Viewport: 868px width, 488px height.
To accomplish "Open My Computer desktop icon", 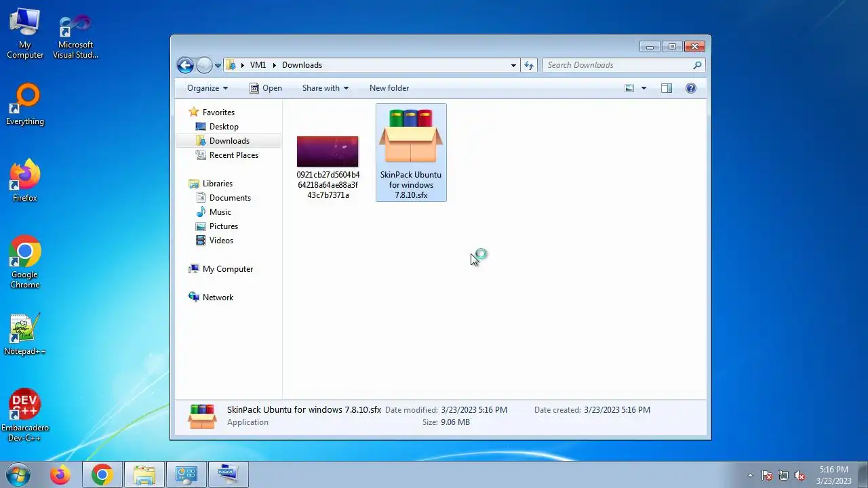I will click(25, 34).
